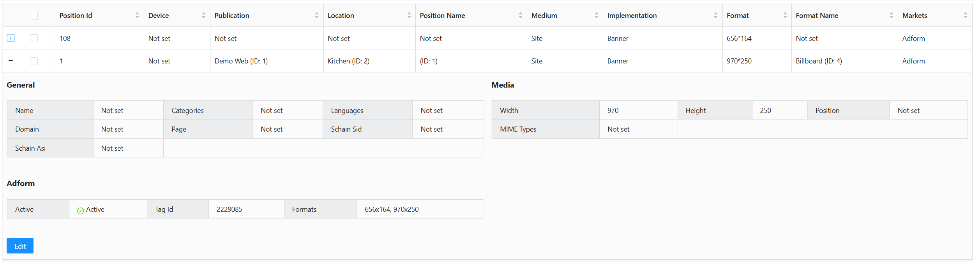Click the green Active status icon
980x262 pixels.
[80, 211]
